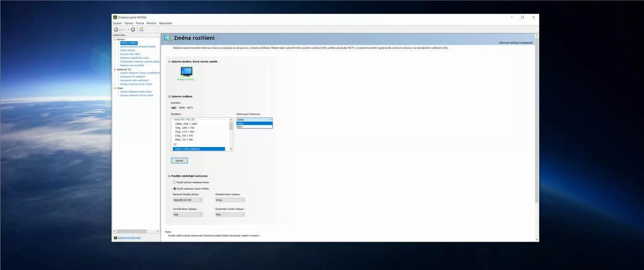
Task: Minimize the NVIDIA control panel window
Action: pyautogui.click(x=512, y=17)
